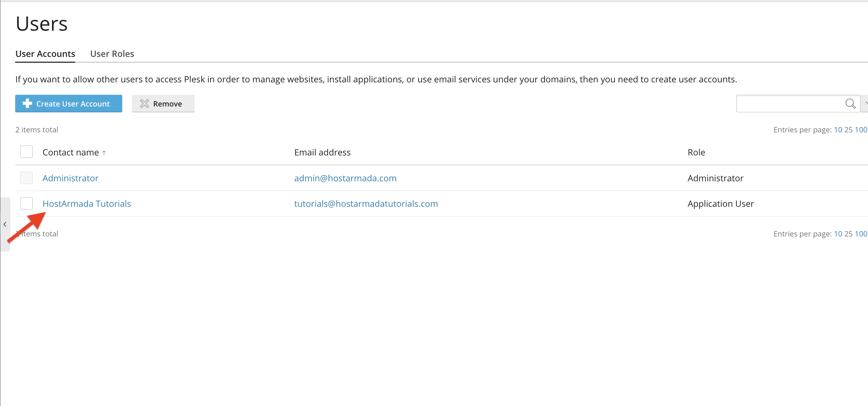Set bottom entries per page to 25
Screen dimensions: 868x406
tap(848, 234)
